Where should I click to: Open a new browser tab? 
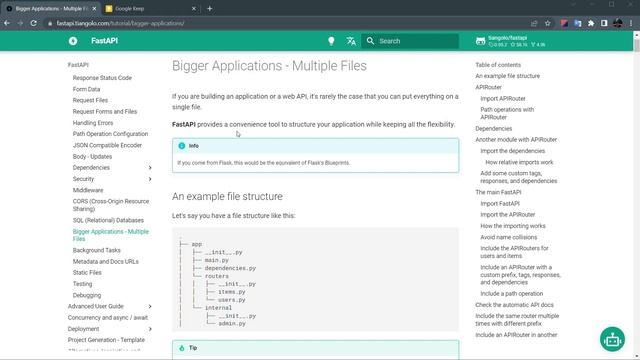pos(209,8)
